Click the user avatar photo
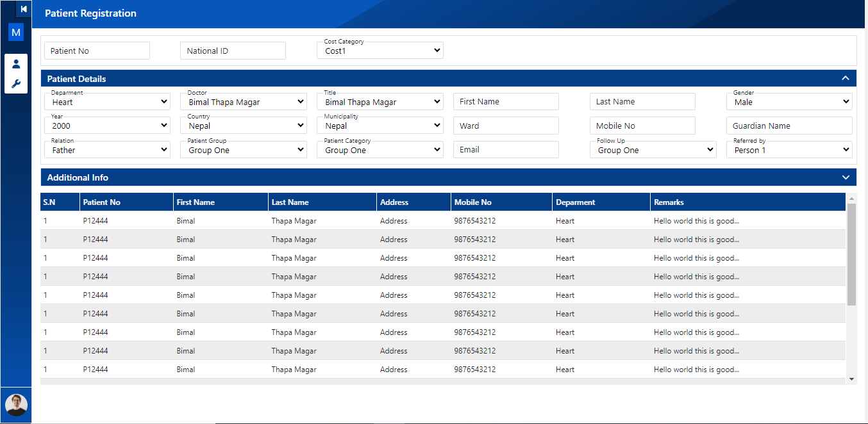This screenshot has width=868, height=424. pyautogui.click(x=16, y=405)
